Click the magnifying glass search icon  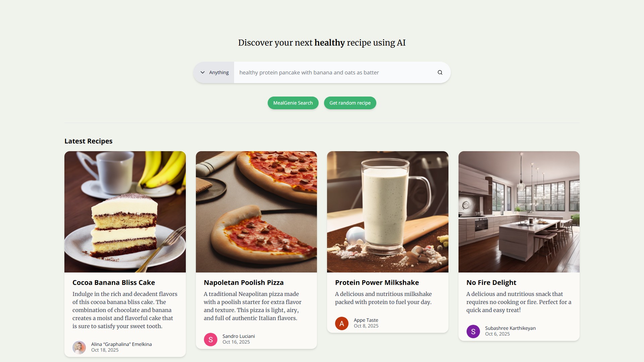click(440, 72)
